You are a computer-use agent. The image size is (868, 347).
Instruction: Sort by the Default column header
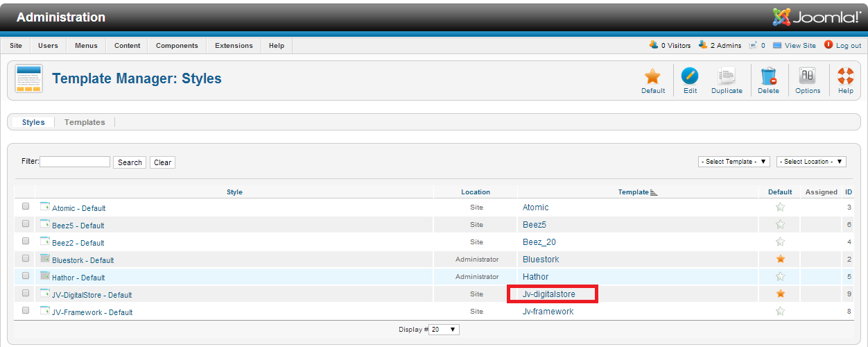pyautogui.click(x=780, y=192)
